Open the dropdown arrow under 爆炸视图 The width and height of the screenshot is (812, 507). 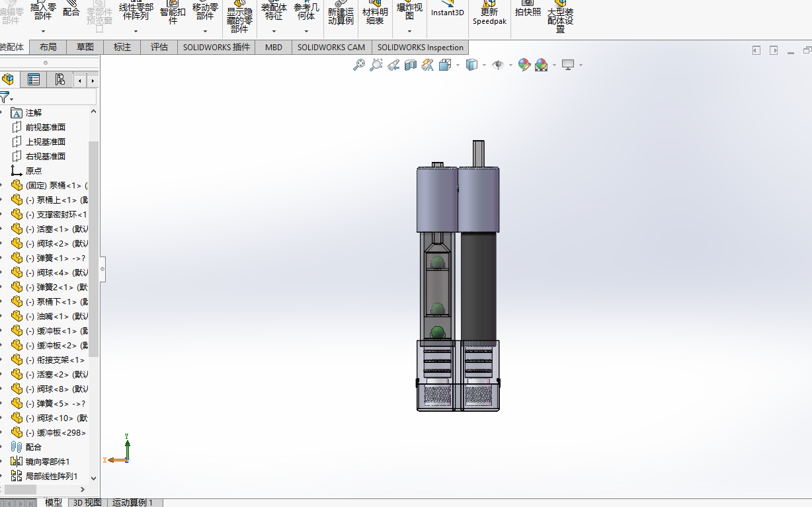coord(409,31)
